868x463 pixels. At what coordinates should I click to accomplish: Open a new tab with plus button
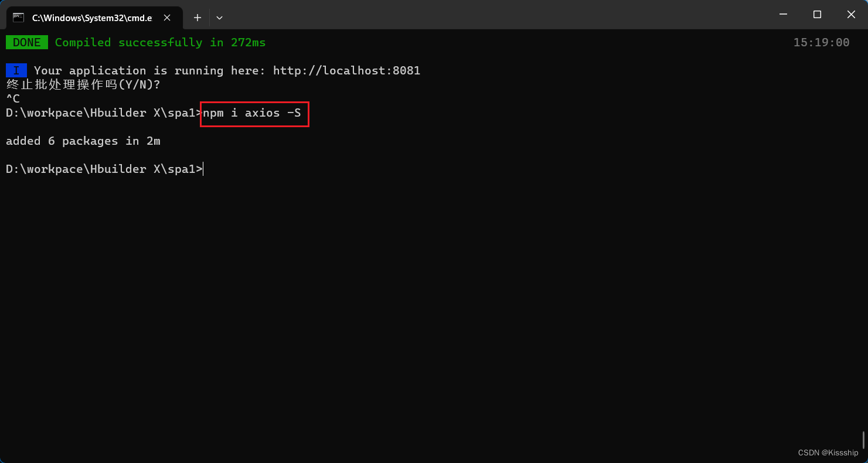click(x=198, y=18)
